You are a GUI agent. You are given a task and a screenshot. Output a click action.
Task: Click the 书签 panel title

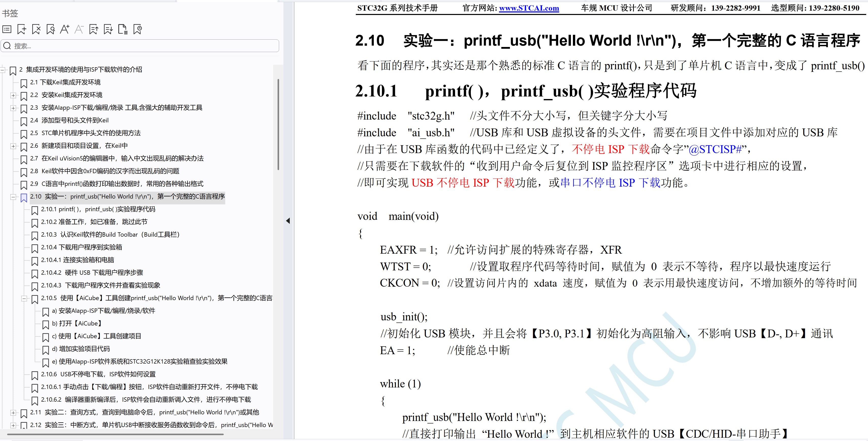pyautogui.click(x=10, y=13)
